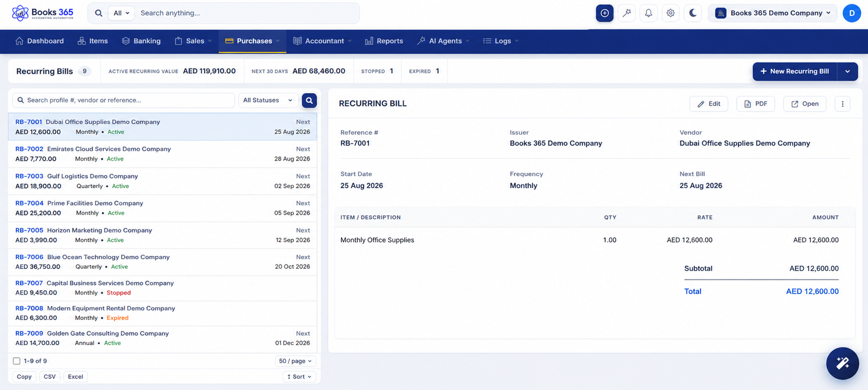The height and width of the screenshot is (390, 868).
Task: Export the list to Excel
Action: (75, 376)
